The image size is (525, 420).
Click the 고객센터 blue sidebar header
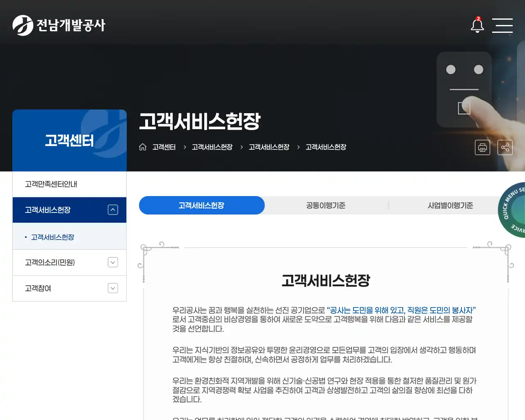pos(69,140)
